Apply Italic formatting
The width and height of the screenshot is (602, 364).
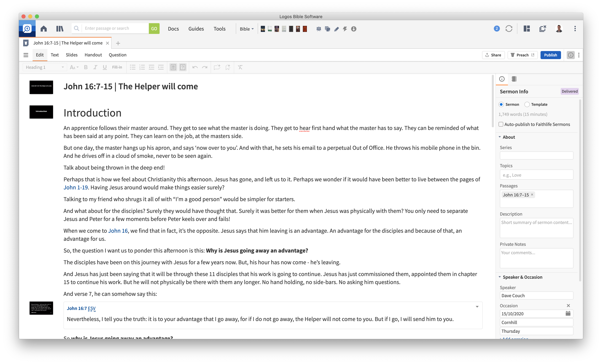tap(95, 67)
